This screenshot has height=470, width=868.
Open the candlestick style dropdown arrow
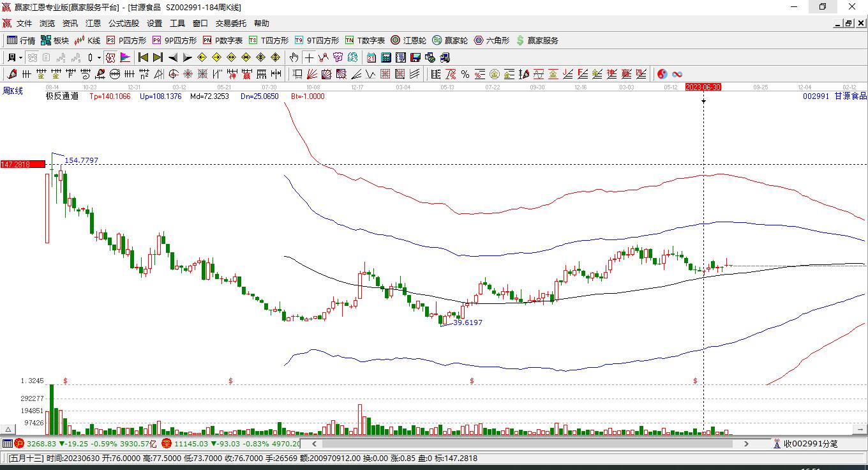99,57
